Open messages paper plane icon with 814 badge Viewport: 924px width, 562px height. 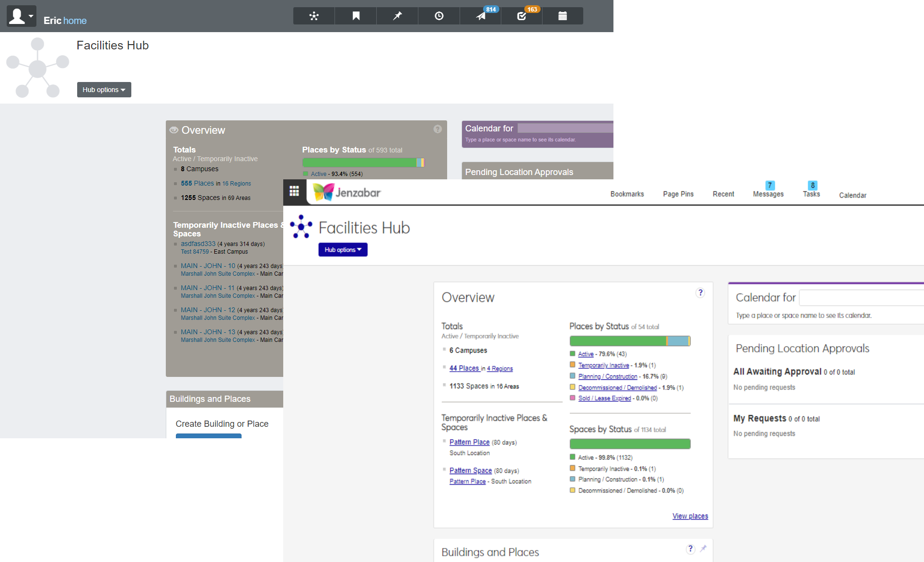(x=481, y=16)
